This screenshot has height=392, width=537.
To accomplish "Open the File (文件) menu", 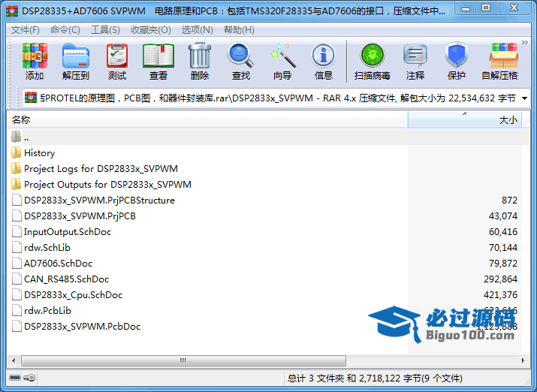I will tap(26, 30).
